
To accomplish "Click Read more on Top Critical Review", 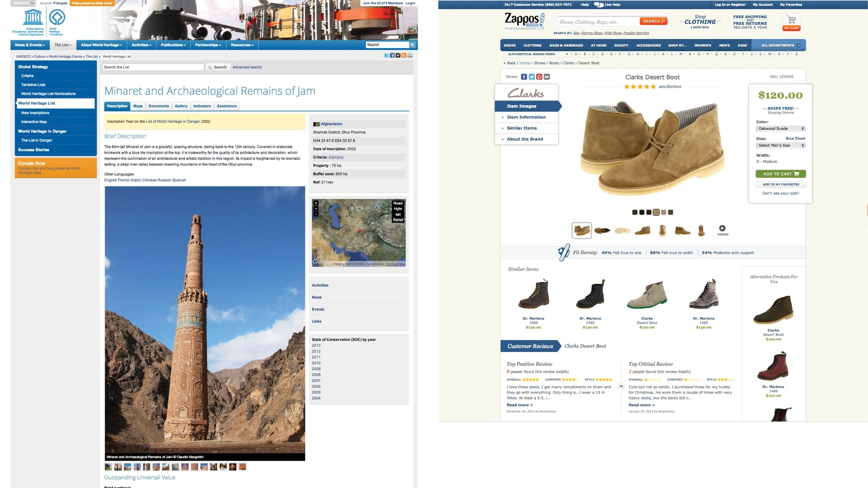I will [641, 405].
